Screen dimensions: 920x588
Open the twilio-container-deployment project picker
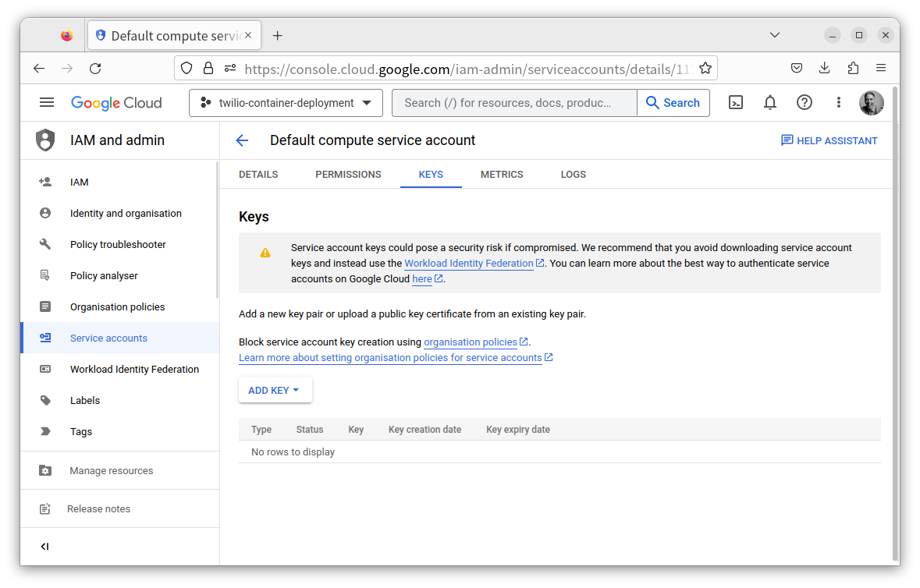click(x=286, y=103)
